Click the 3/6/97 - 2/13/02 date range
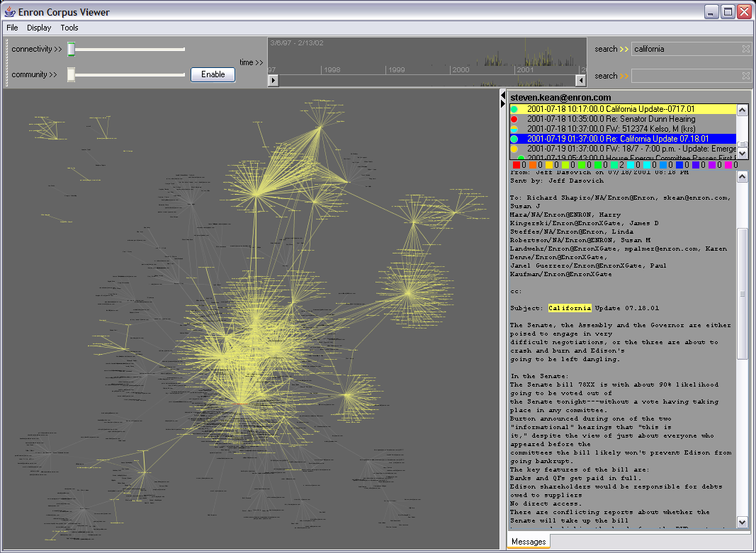This screenshot has width=756, height=553. (296, 43)
